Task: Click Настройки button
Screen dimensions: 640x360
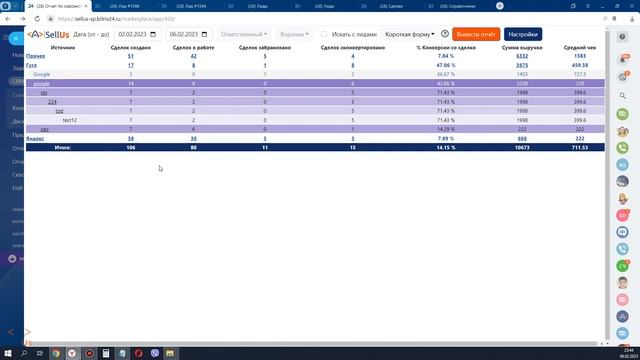Action: pos(523,34)
